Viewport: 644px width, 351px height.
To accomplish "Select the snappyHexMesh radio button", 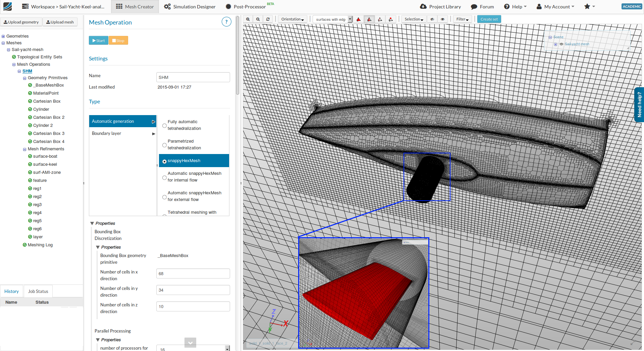I will pos(164,161).
